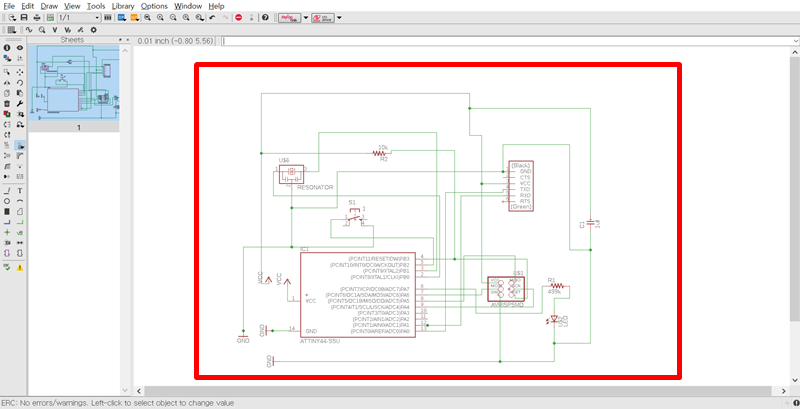Screen dimensions: 800x409
Task: Click the Open file toolbar icon
Action: (x=12, y=17)
